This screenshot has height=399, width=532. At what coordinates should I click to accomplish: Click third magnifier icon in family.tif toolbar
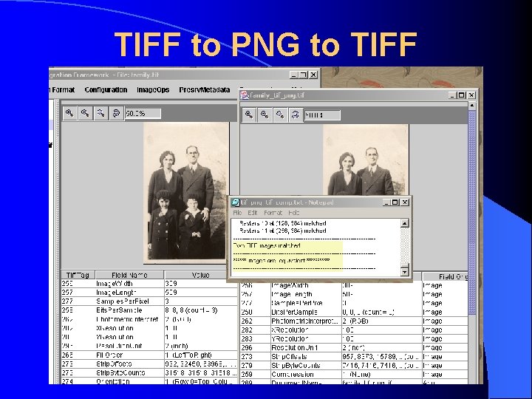[x=100, y=113]
